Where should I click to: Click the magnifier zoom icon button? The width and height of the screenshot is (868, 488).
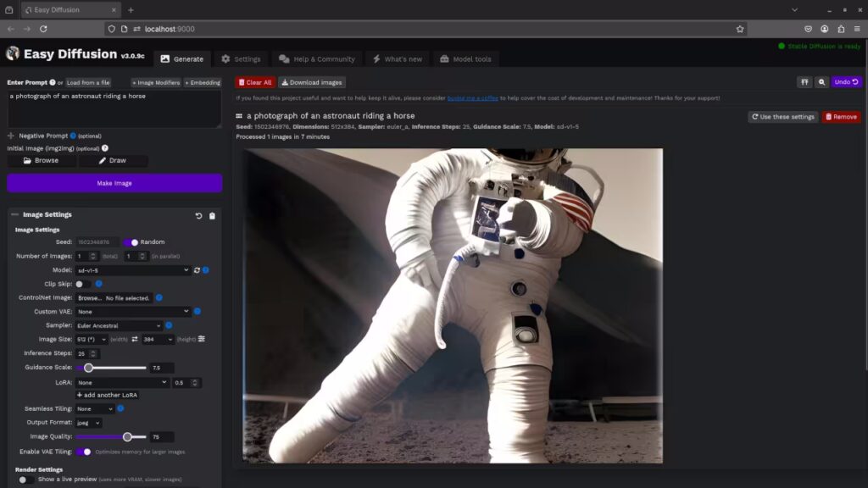(x=821, y=82)
